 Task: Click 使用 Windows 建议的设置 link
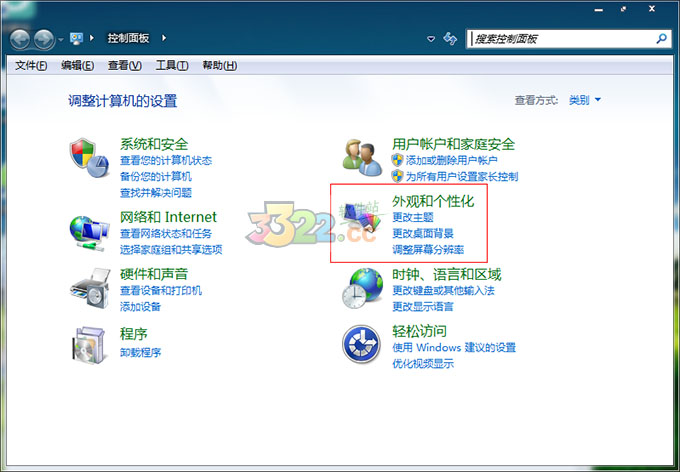point(454,347)
